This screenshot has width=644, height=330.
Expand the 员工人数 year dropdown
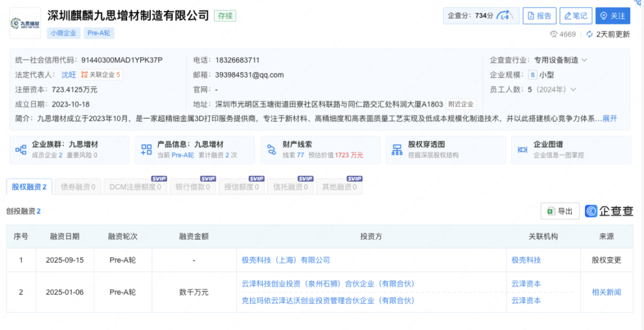[574, 90]
